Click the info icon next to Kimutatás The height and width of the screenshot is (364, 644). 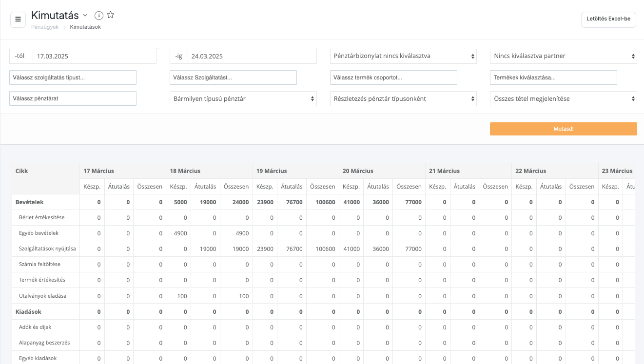(99, 16)
